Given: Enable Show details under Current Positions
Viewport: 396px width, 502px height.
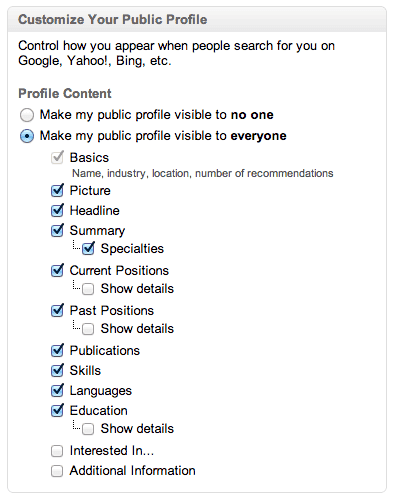Looking at the screenshot, I should click(88, 289).
